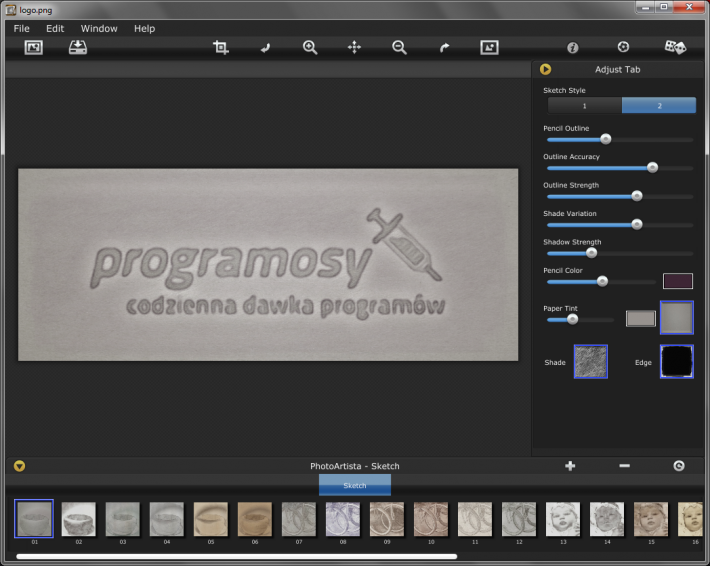Select preset thumbnail 15
The image size is (710, 566).
coord(651,519)
